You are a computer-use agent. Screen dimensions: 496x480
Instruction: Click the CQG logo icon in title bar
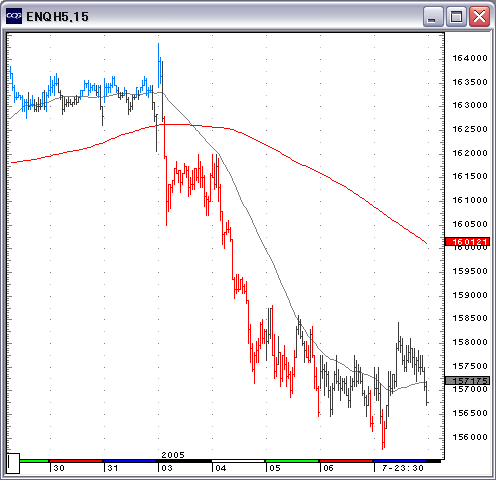pos(14,16)
